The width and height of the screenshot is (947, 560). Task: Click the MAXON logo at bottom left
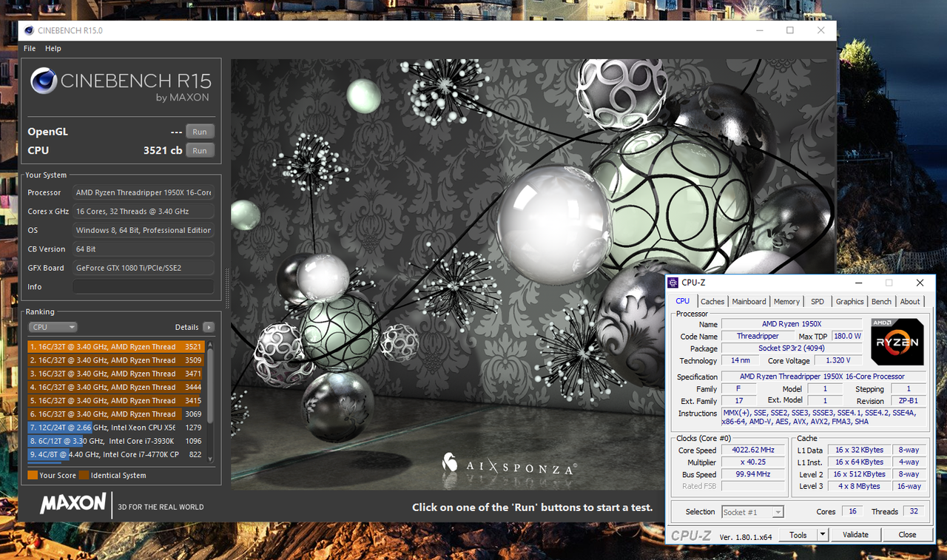(73, 505)
